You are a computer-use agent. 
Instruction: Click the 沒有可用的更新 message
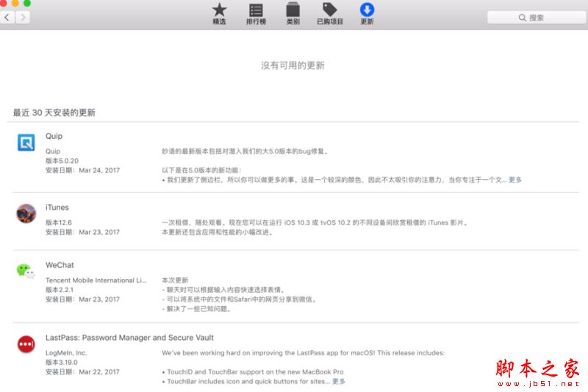click(293, 65)
